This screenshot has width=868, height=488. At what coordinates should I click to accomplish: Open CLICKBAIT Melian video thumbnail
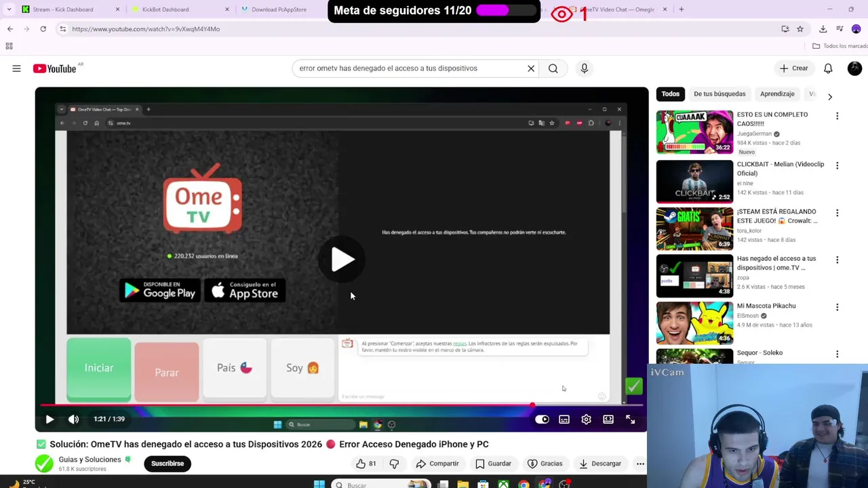point(694,182)
